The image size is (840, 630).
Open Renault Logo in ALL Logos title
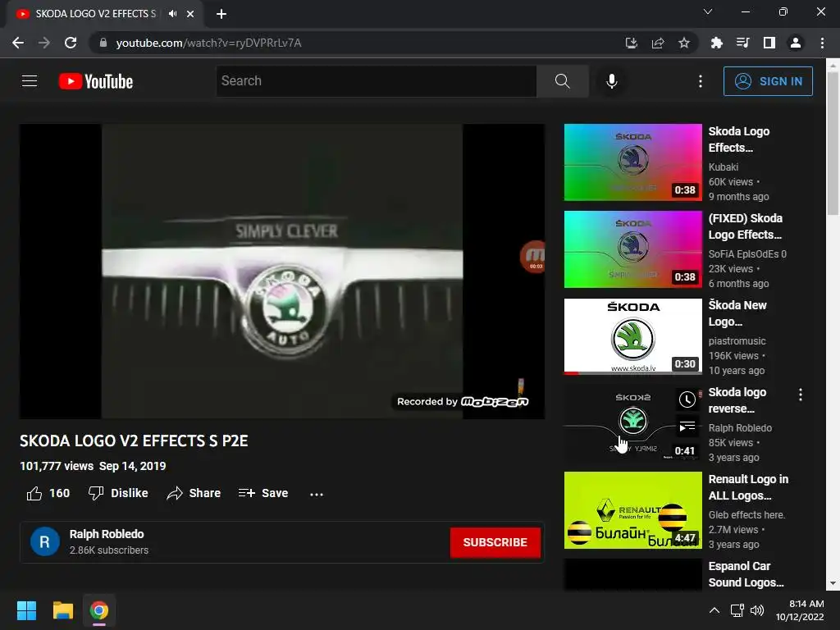tap(748, 487)
